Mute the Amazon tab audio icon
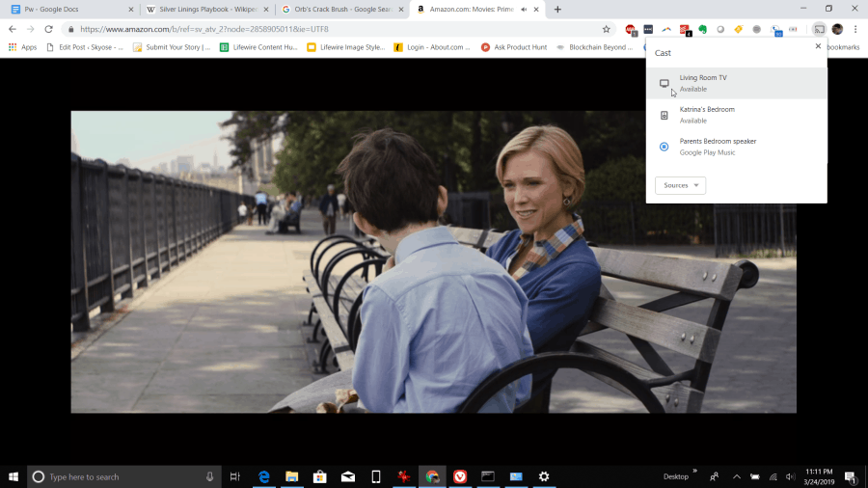 524,10
